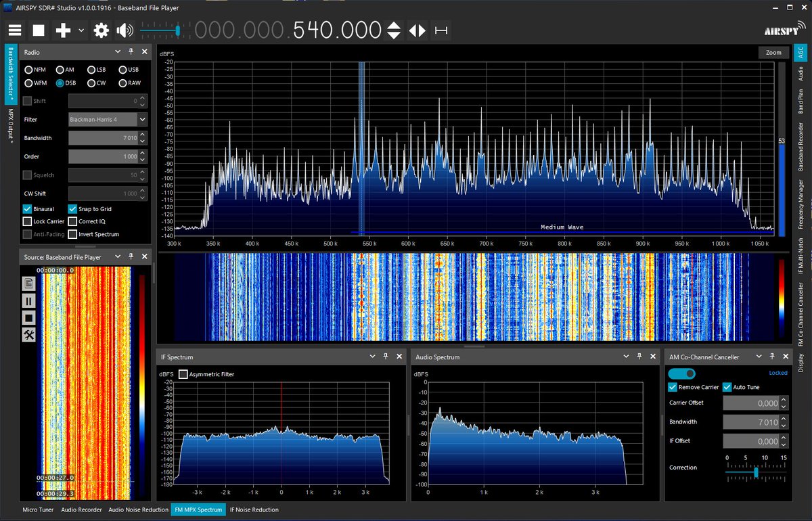Pin the IF Spectrum panel

(x=385, y=357)
